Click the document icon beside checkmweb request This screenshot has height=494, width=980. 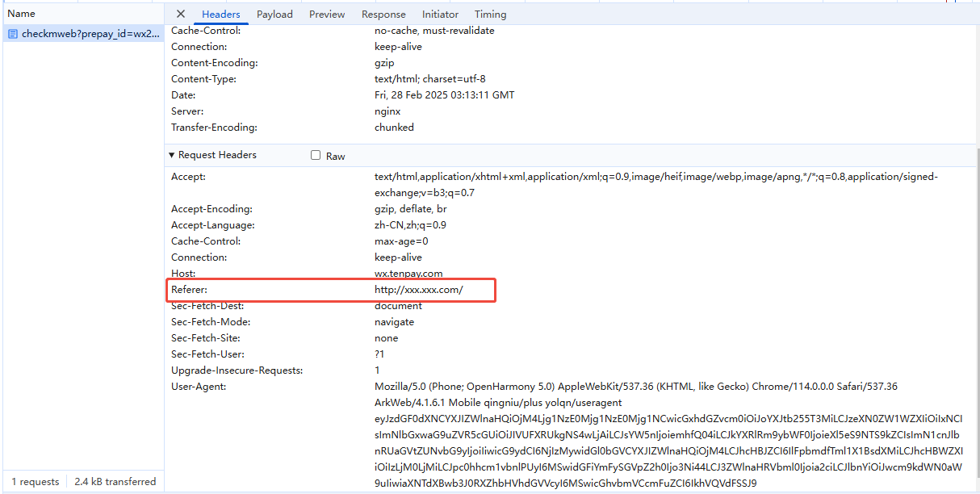13,34
